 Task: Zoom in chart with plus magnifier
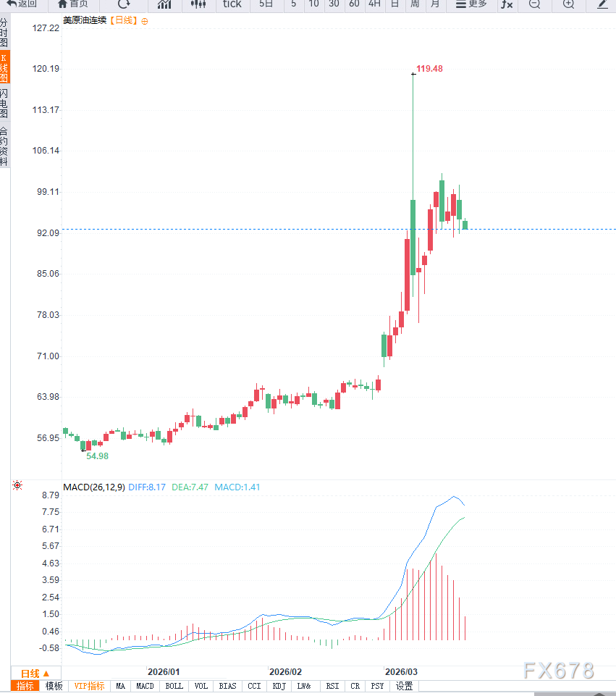click(x=568, y=4)
